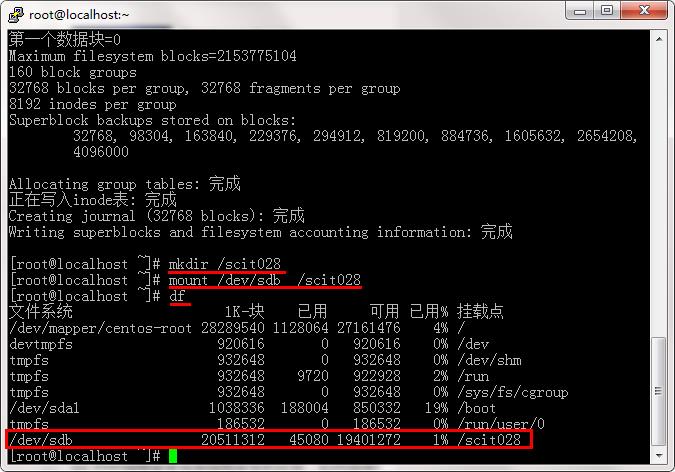Click the '文件系统' column header
675x472 pixels.
pos(41,311)
